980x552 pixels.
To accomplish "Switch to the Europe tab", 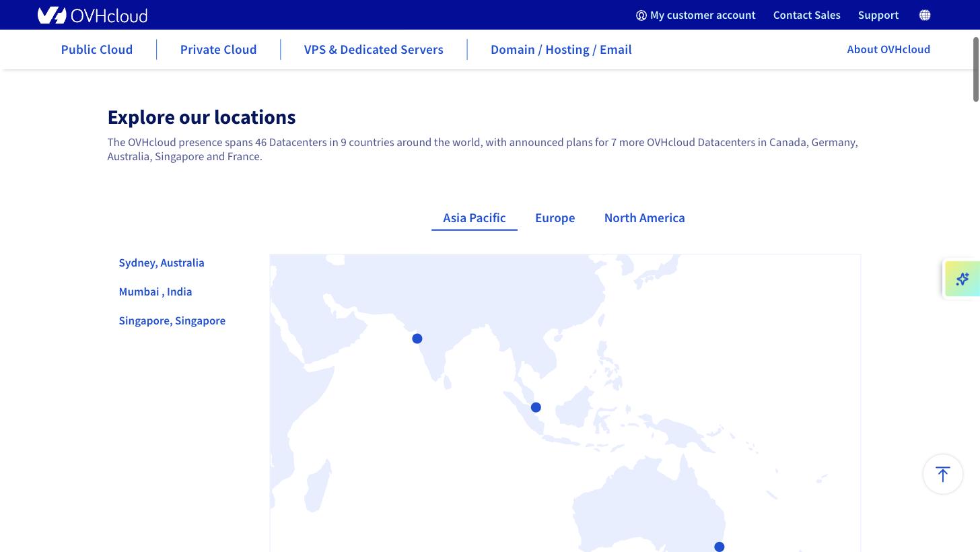I will coord(555,217).
